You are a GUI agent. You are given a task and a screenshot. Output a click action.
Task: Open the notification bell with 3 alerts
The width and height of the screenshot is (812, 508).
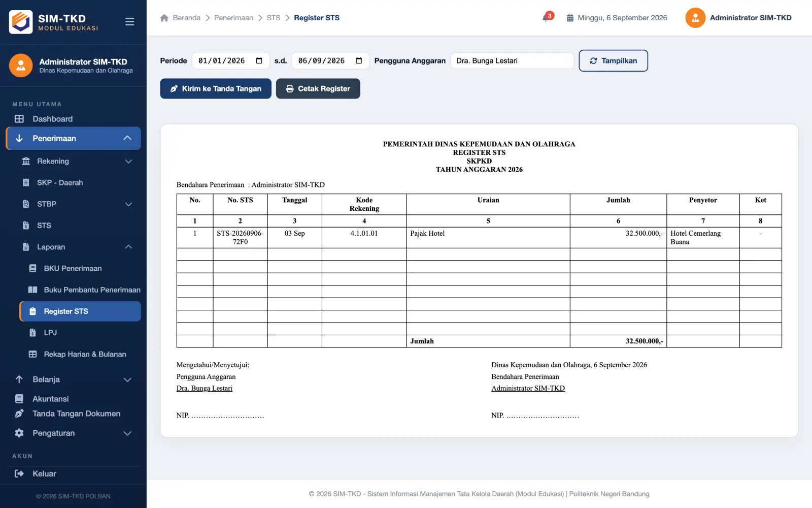[x=547, y=17]
